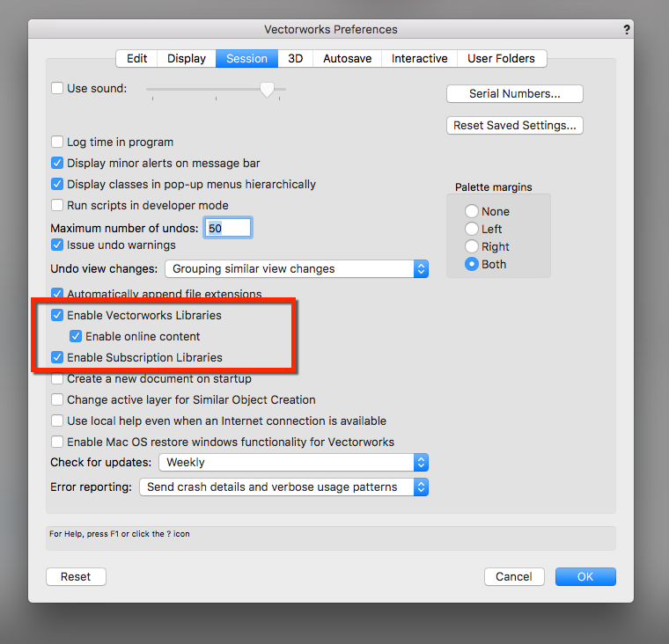Uncheck Enable Vectorworks Libraries
669x644 pixels.
click(x=57, y=315)
